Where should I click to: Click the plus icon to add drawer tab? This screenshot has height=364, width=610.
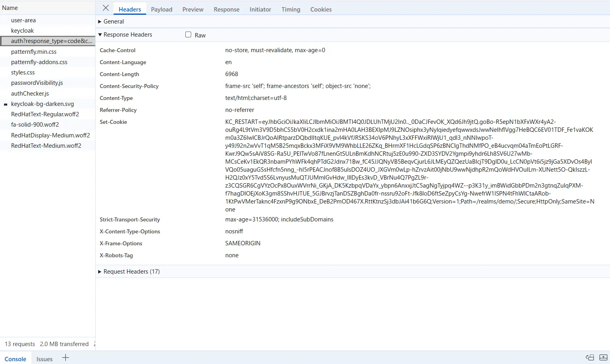point(66,358)
